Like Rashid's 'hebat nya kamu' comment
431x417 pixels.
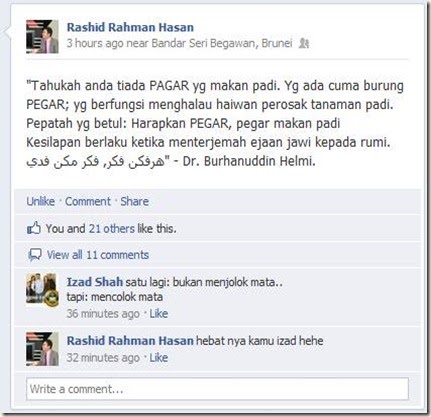coord(159,358)
